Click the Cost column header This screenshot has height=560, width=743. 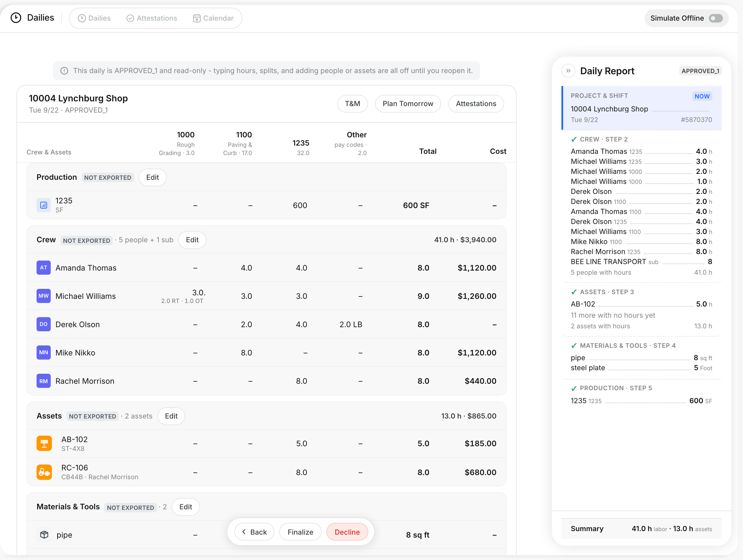click(498, 151)
